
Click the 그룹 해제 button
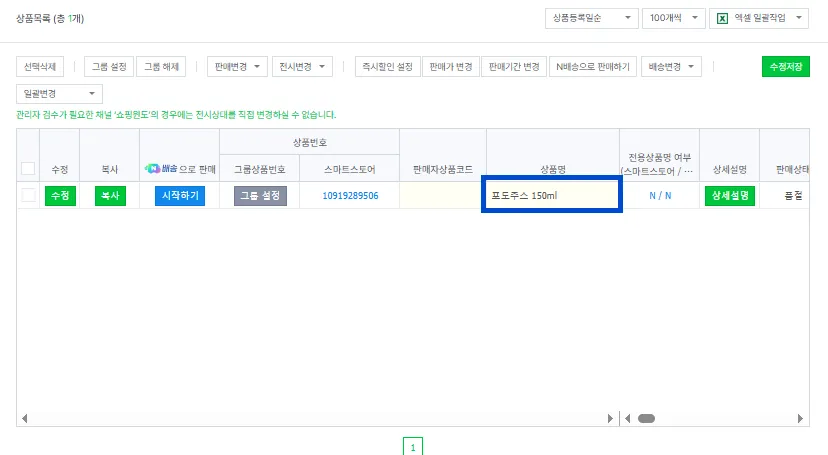pyautogui.click(x=161, y=67)
